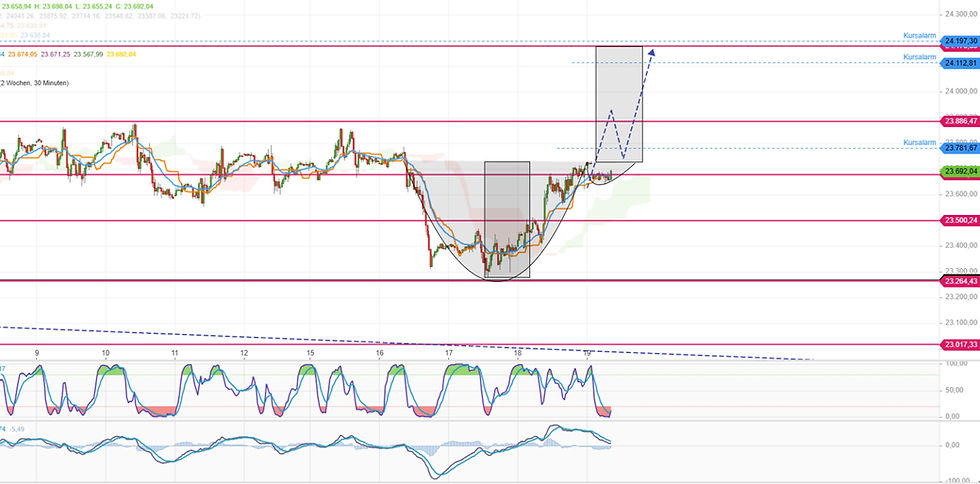
Task: Click the 23.400,00 price axis label
Action: point(961,246)
